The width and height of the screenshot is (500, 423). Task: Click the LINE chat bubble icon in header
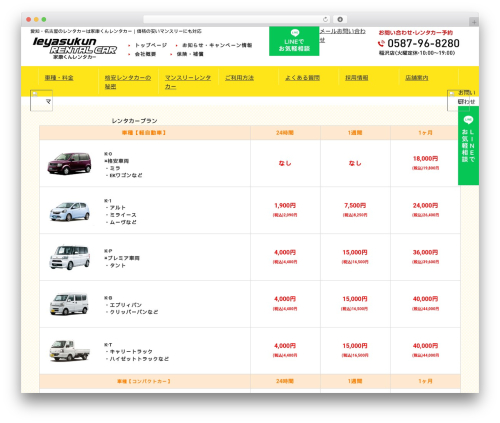point(295,33)
